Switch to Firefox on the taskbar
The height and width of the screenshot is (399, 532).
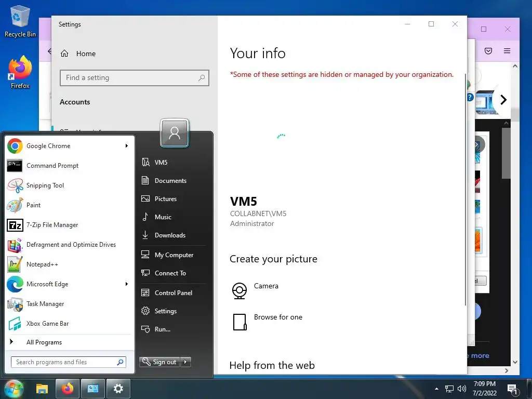[x=67, y=389]
